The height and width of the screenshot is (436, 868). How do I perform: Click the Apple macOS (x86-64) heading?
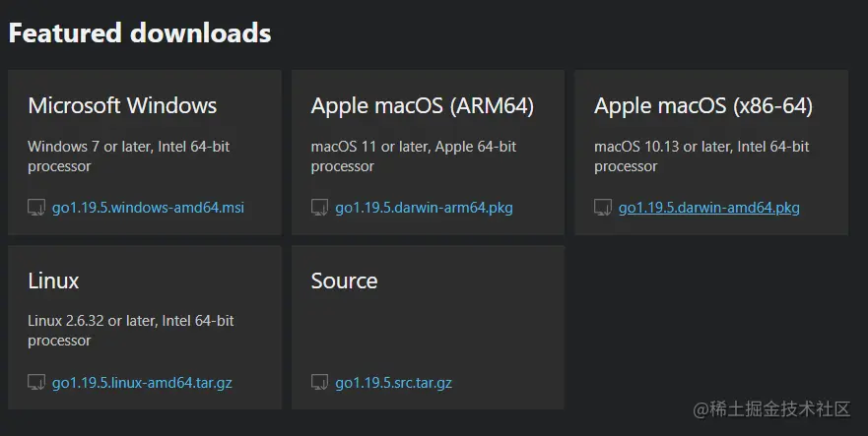tap(702, 105)
